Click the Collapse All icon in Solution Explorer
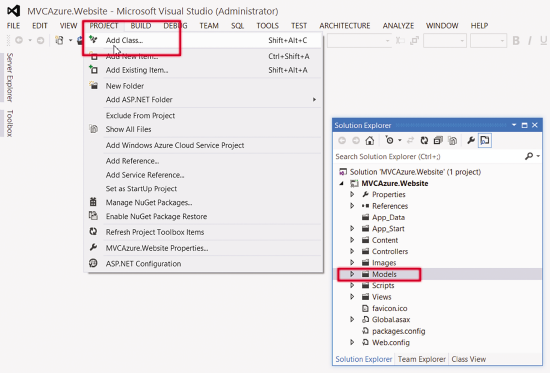This screenshot has width=550, height=373. (x=438, y=140)
